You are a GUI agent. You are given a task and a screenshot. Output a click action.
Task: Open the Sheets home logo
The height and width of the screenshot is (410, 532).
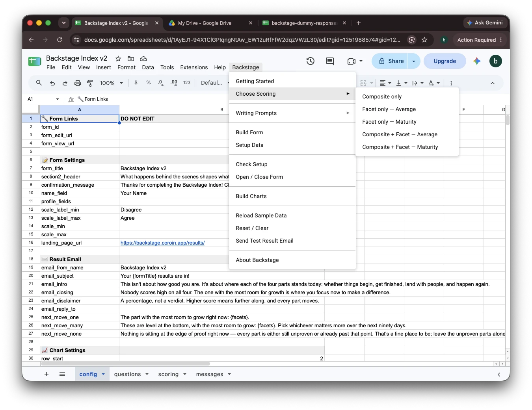point(35,61)
